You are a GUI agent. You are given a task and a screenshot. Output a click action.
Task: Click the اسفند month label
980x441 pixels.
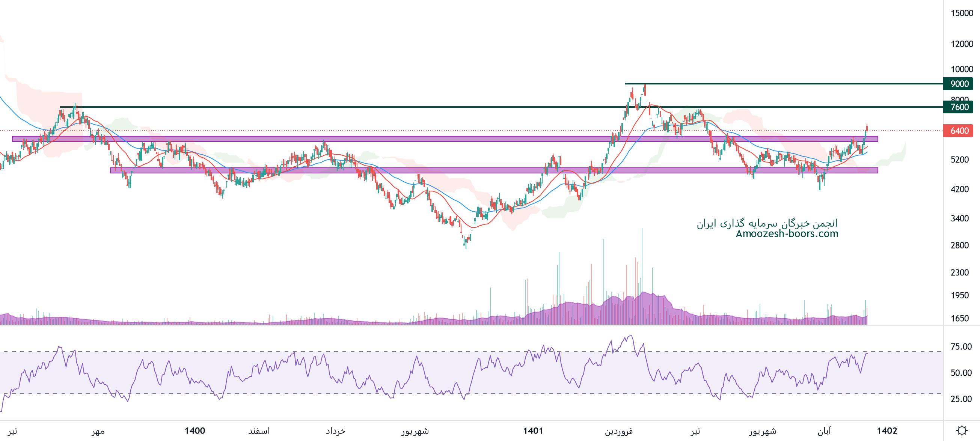coord(259,431)
